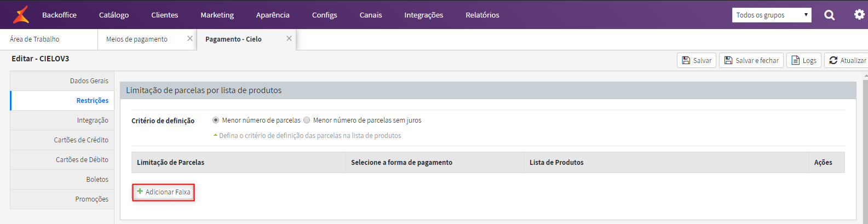Select Restrições in sidebar
Screen dimensions: 868x224
point(62,100)
